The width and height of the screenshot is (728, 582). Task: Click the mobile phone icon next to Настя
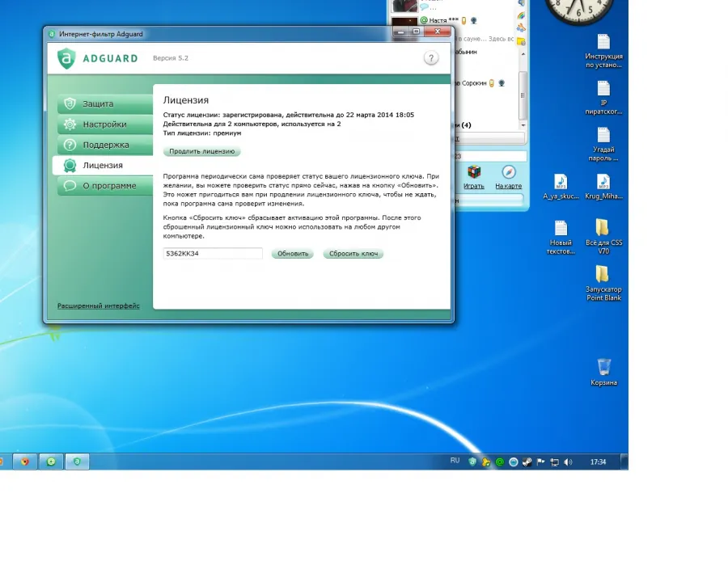coord(463,20)
